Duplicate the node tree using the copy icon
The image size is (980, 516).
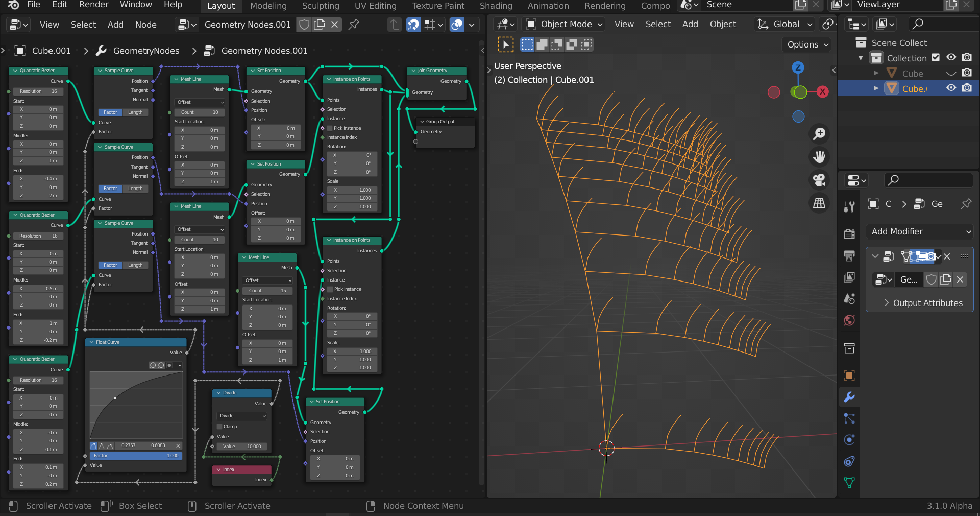click(x=320, y=25)
